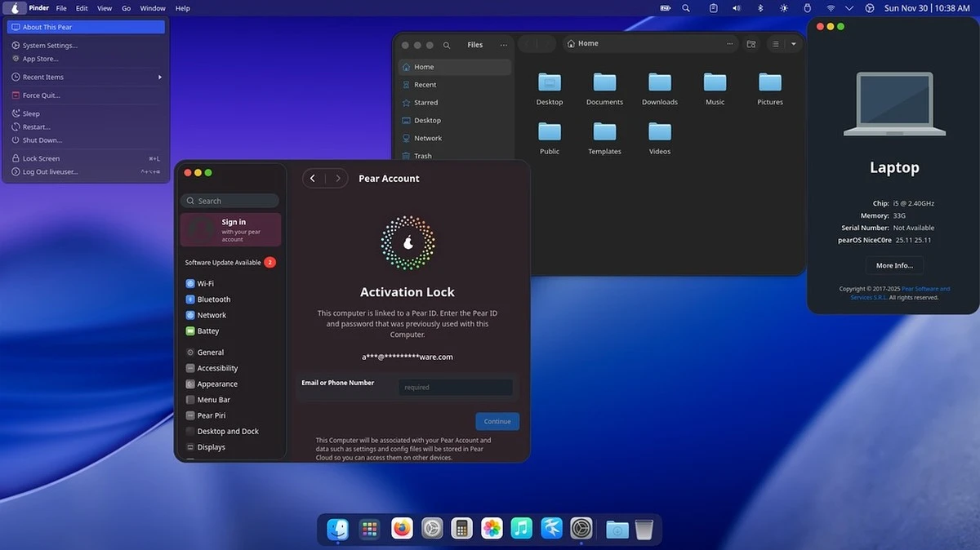Open the Music app from the dock

[x=521, y=528]
